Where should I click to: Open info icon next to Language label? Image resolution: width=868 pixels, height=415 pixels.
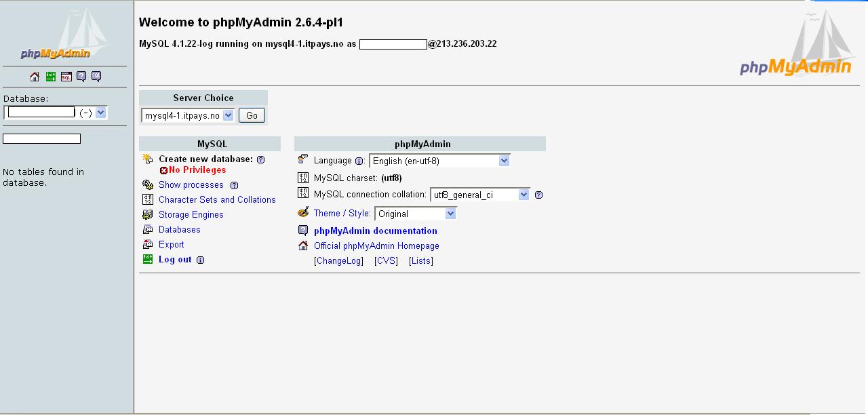tap(359, 161)
